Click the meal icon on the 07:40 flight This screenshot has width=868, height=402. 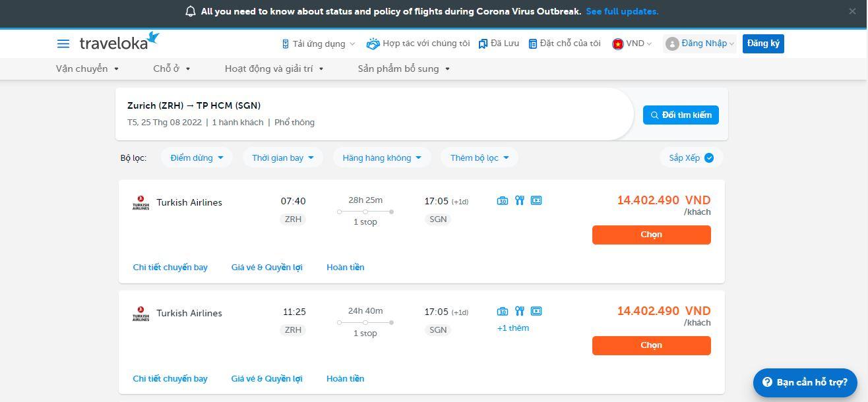coord(520,200)
